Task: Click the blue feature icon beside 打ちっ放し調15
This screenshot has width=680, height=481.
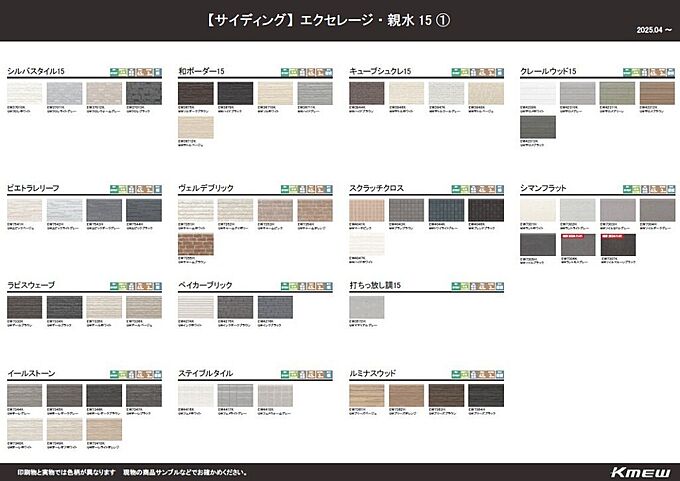Action: click(500, 286)
